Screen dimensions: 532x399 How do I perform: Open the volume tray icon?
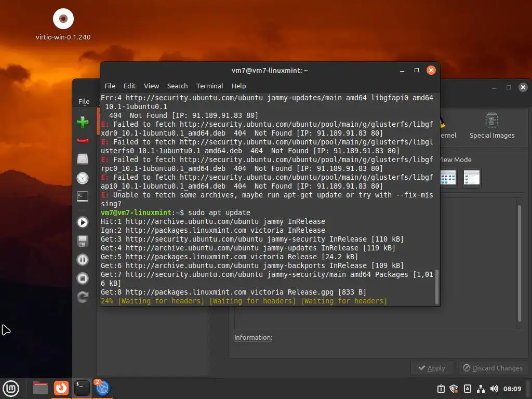(x=494, y=389)
